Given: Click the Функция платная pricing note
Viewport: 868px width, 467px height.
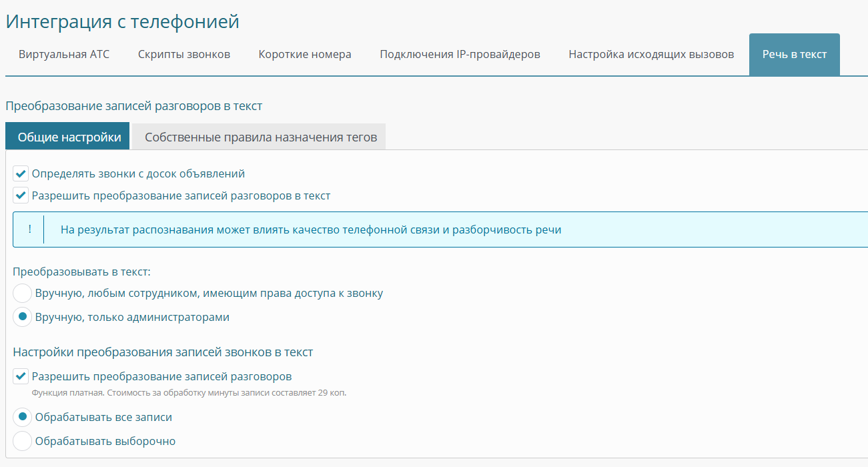Looking at the screenshot, I should [x=189, y=393].
